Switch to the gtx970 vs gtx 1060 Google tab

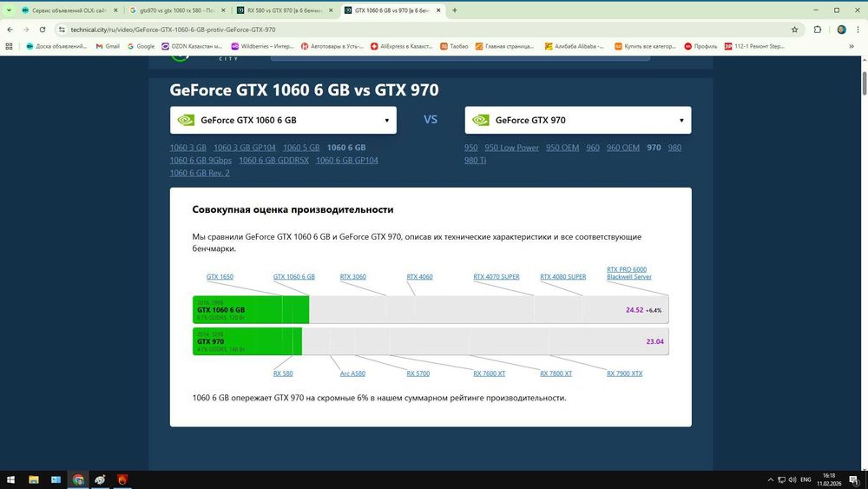point(176,10)
